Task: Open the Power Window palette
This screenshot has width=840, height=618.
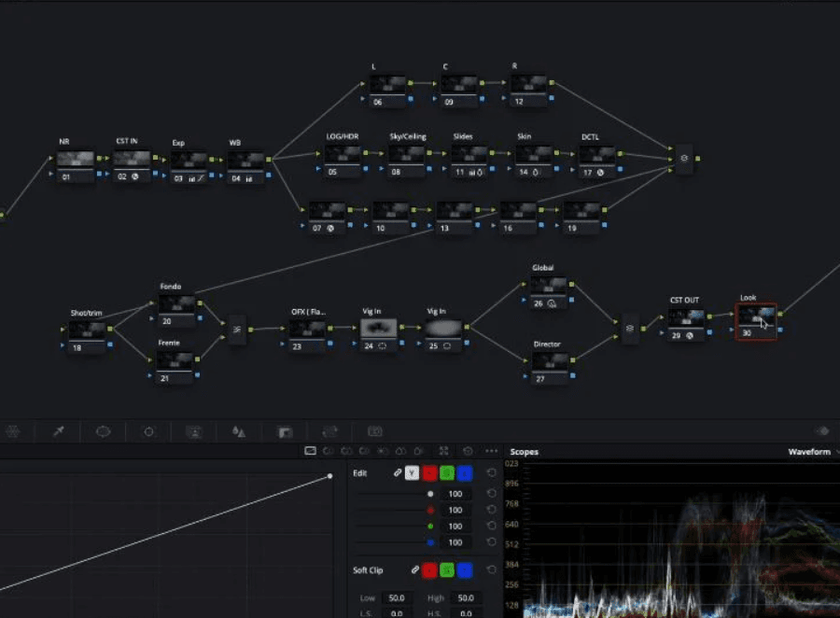Action: (x=103, y=431)
